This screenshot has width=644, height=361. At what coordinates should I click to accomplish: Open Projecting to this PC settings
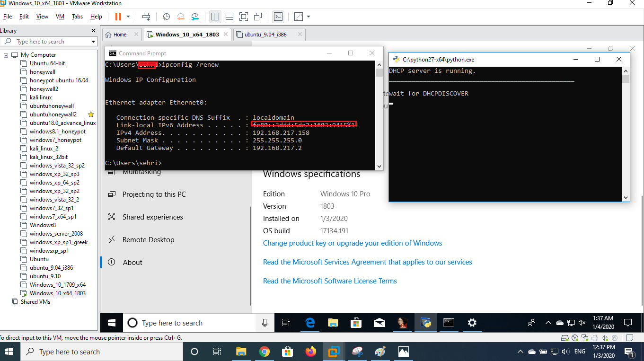pos(154,194)
